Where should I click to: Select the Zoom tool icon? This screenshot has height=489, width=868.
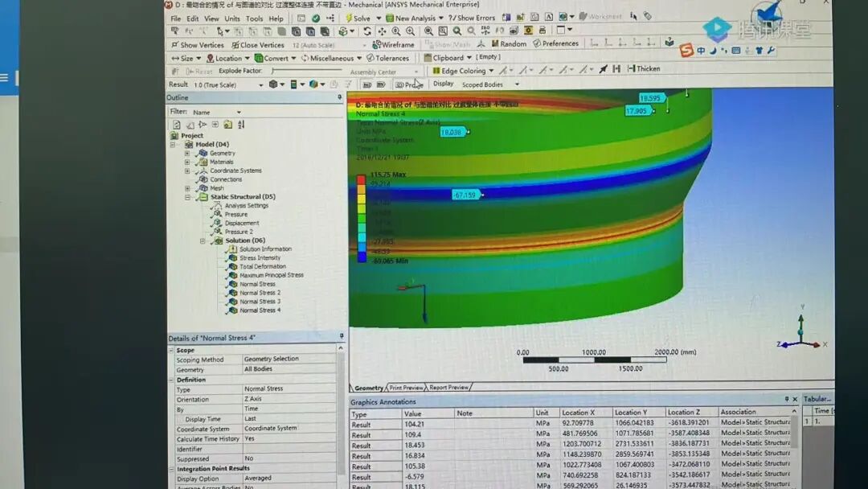395,31
